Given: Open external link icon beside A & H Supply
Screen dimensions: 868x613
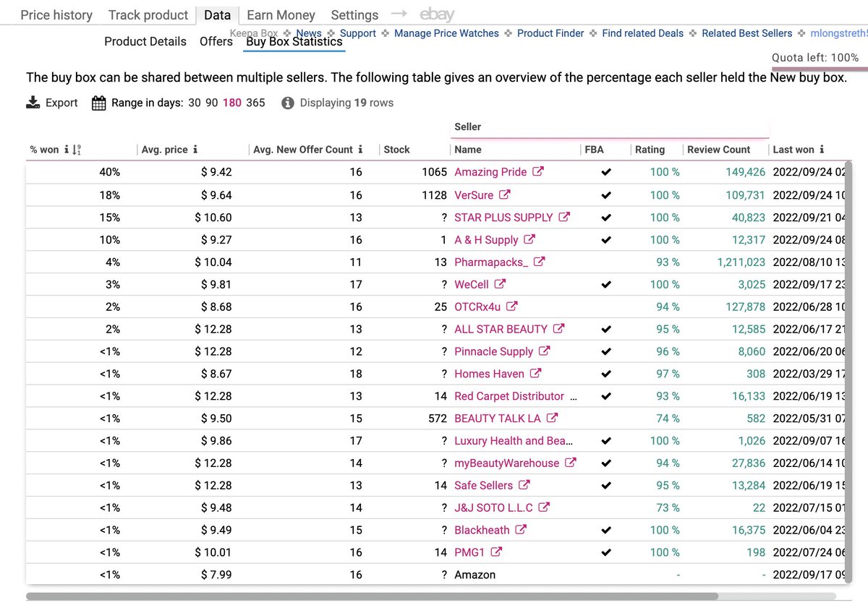Looking at the screenshot, I should tap(529, 239).
